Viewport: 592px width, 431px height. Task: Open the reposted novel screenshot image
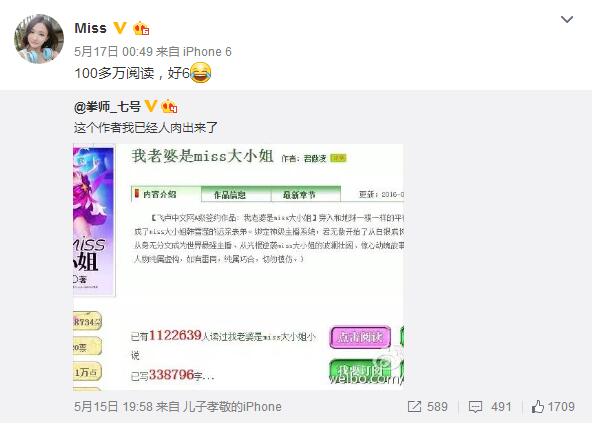tap(238, 267)
